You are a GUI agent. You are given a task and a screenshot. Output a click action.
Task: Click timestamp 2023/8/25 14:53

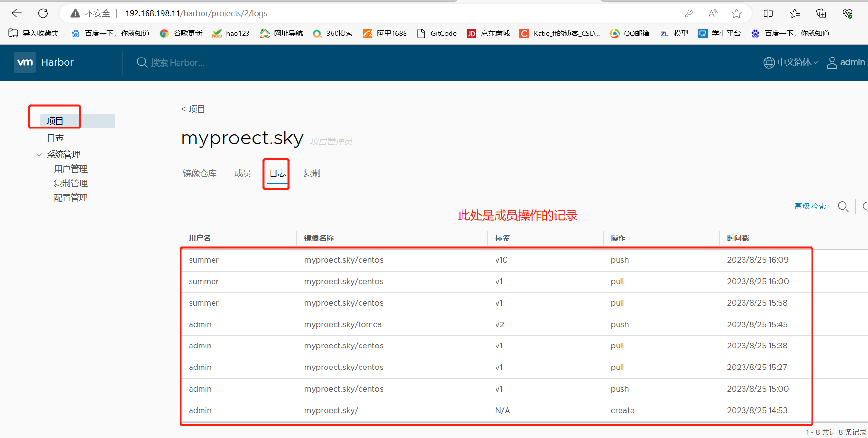pos(757,410)
